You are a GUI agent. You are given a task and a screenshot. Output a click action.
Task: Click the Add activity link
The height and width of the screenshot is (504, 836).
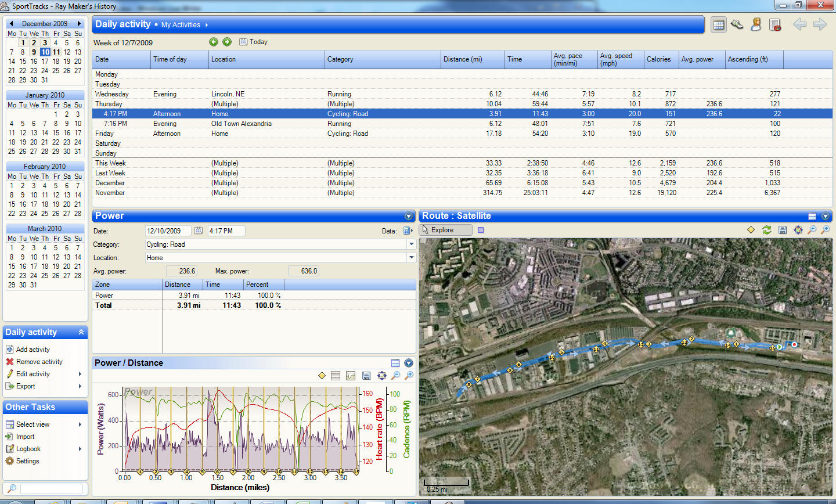click(x=33, y=350)
